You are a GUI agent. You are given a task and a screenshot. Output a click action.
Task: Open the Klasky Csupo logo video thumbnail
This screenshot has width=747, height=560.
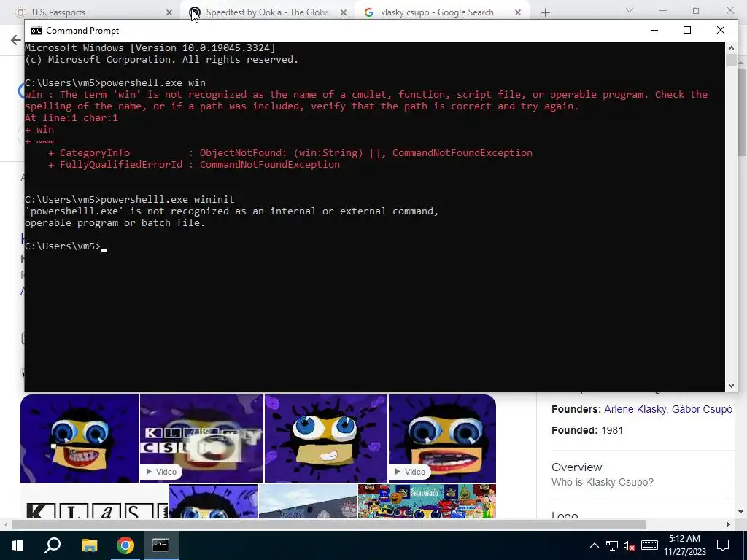(x=201, y=438)
